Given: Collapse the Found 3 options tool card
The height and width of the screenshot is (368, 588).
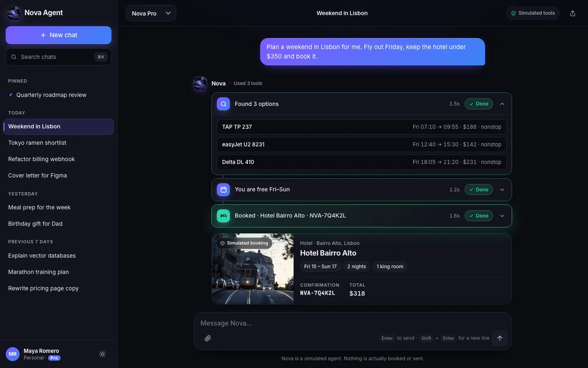Looking at the screenshot, I should pyautogui.click(x=502, y=104).
